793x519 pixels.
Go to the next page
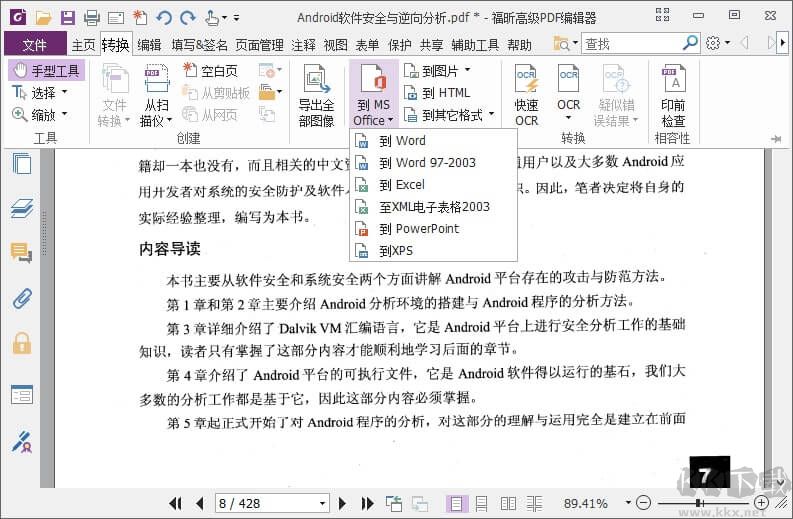tap(342, 503)
